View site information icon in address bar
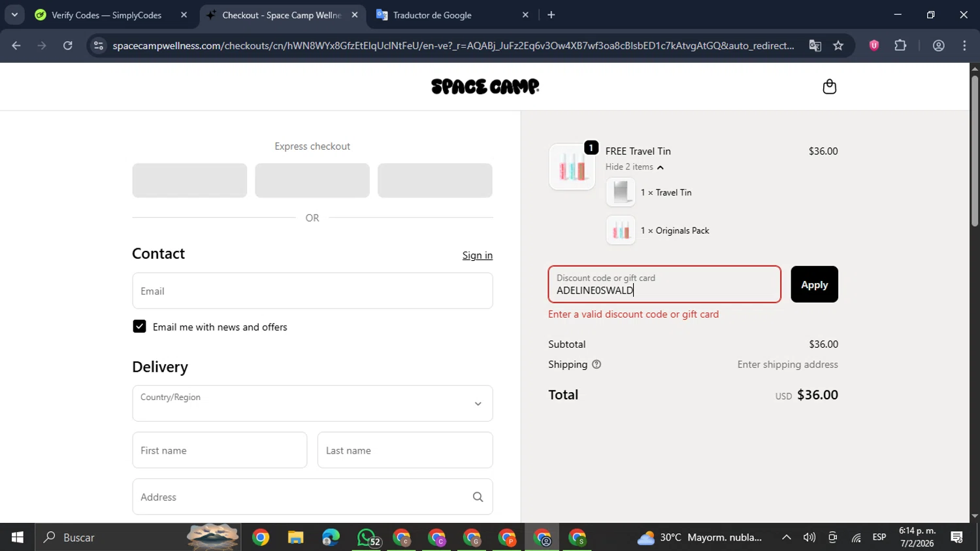Image resolution: width=980 pixels, height=551 pixels. pyautogui.click(x=99, y=45)
